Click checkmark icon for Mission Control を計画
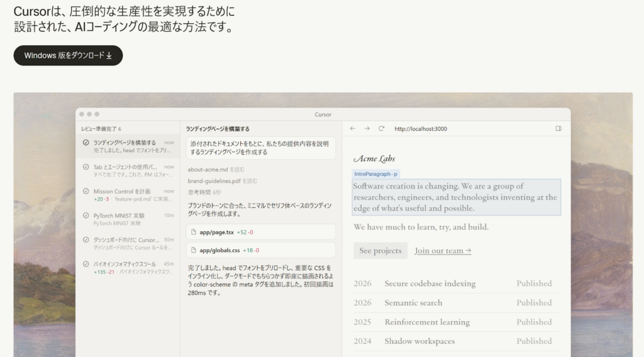The image size is (644, 357). click(86, 191)
